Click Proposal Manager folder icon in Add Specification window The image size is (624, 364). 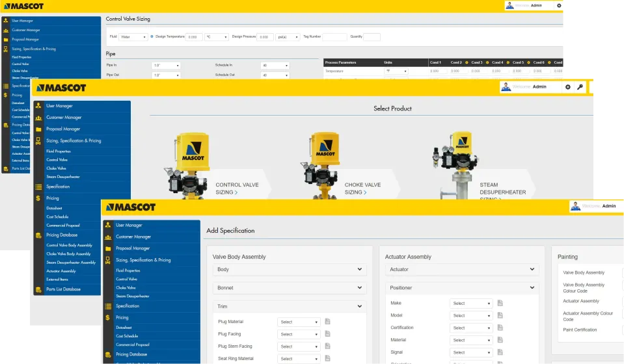[x=108, y=248]
